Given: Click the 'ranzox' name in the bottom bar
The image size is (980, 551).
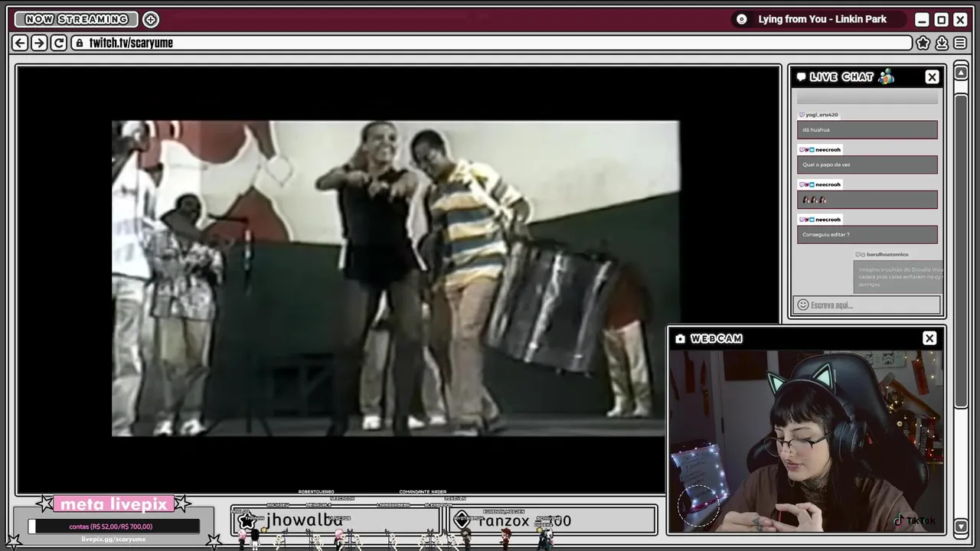Looking at the screenshot, I should [x=505, y=520].
